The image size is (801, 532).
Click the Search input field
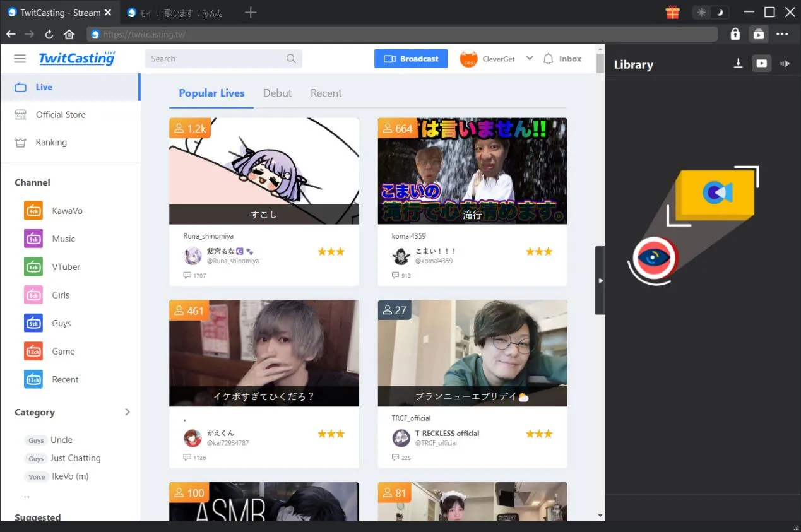pyautogui.click(x=215, y=59)
